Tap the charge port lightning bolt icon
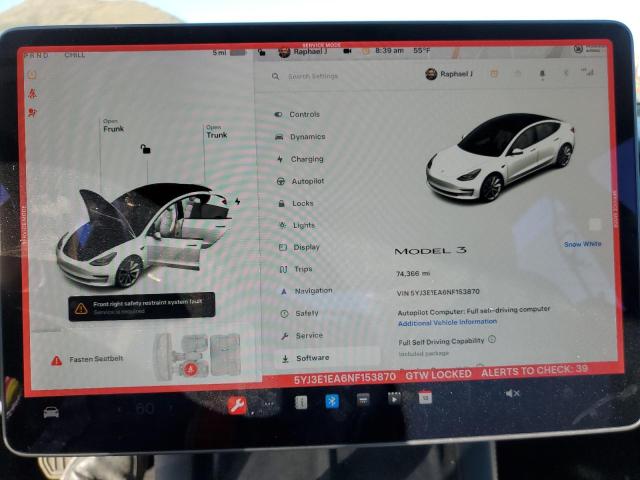This screenshot has height=480, width=640. (x=238, y=201)
